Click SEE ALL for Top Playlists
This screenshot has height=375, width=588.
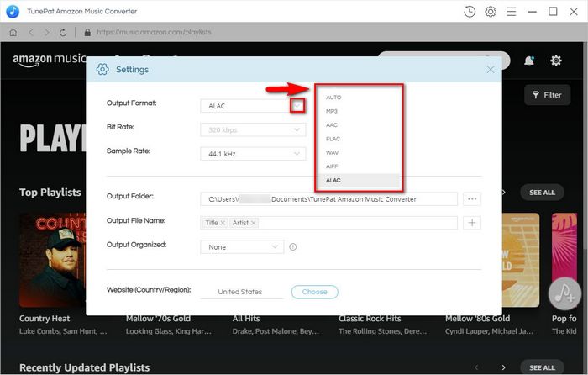pyautogui.click(x=542, y=193)
